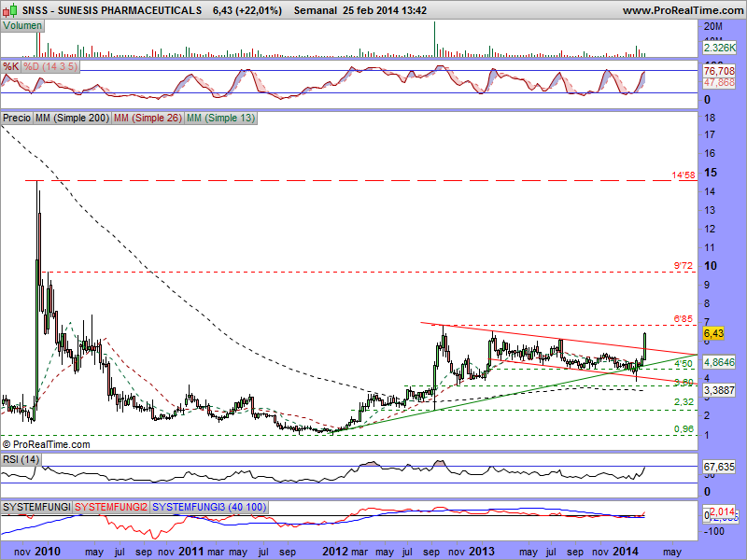Click the %D (14 3 5) label
This screenshot has width=747, height=560.
point(50,66)
